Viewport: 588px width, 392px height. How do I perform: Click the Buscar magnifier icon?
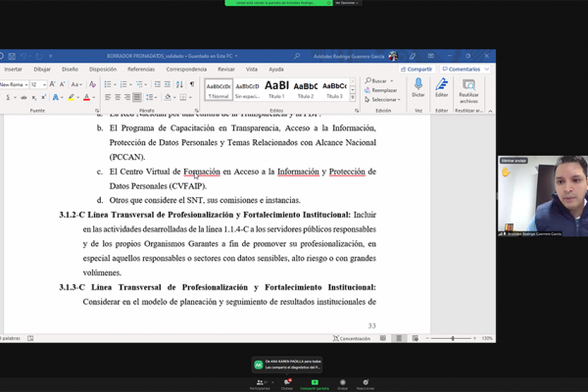point(368,80)
